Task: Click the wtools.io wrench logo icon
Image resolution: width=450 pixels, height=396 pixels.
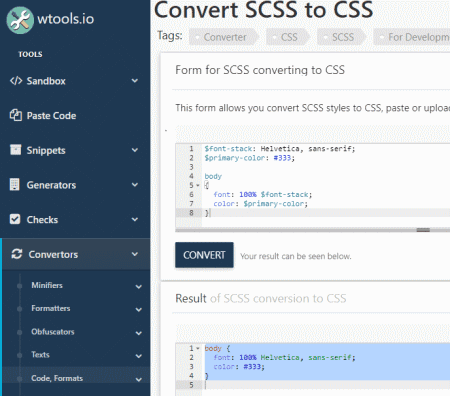Action: tap(20, 20)
